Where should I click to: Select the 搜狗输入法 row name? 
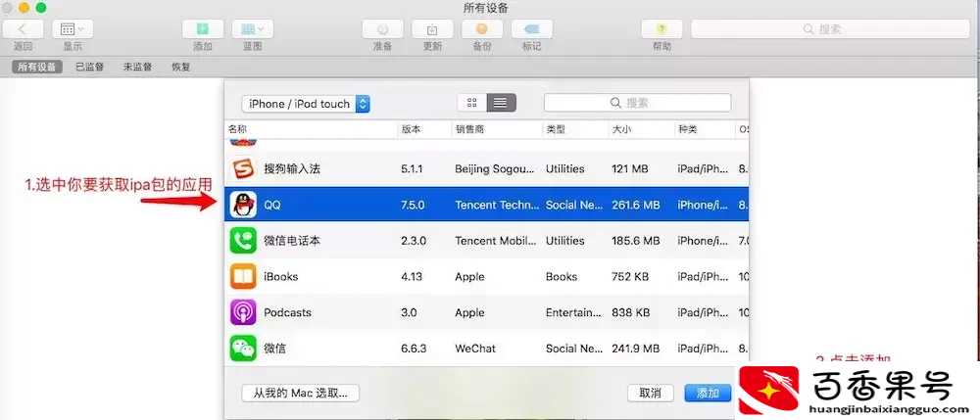point(292,168)
